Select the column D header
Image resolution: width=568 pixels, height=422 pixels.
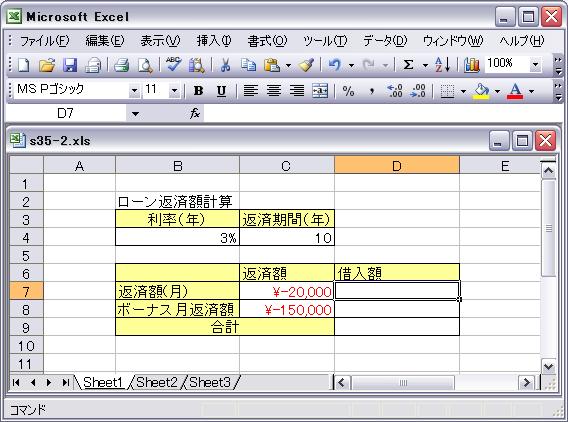click(x=397, y=165)
